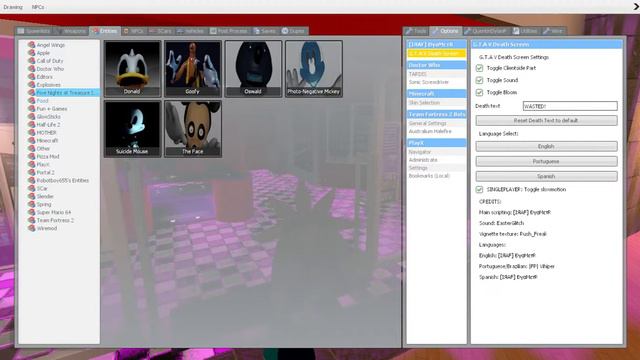Click the brick icon beside Editors
640x360 pixels.
[31, 77]
